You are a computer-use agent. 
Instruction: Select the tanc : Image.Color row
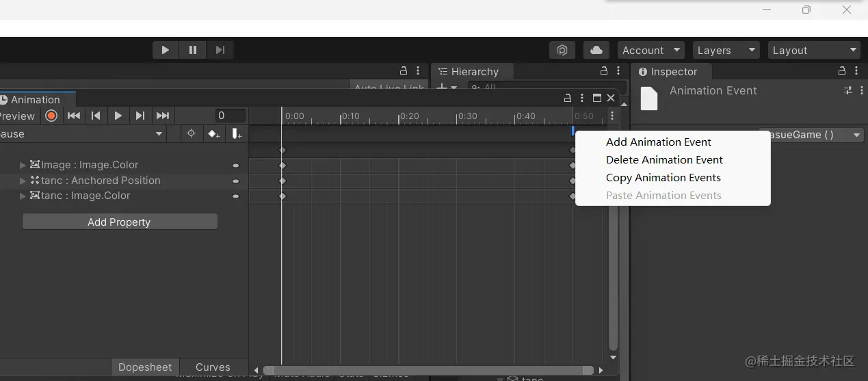point(124,196)
